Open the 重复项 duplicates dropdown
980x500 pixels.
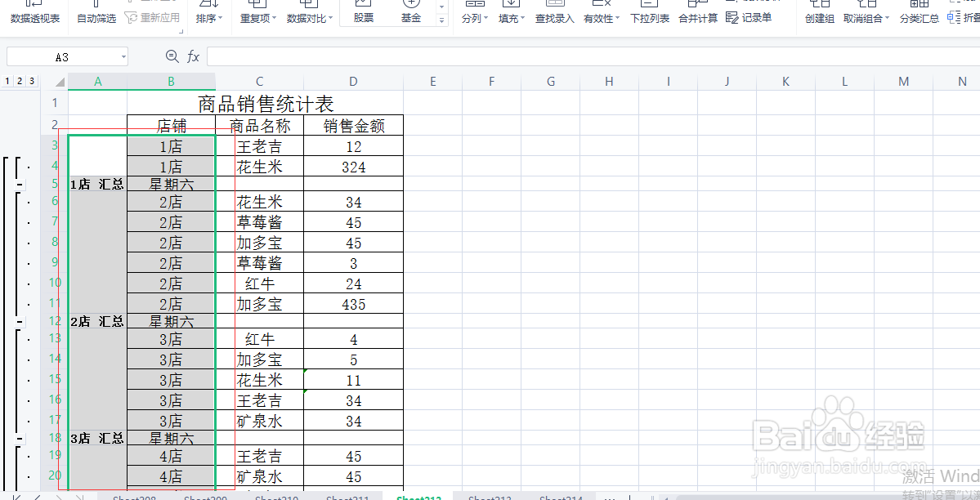[259, 14]
